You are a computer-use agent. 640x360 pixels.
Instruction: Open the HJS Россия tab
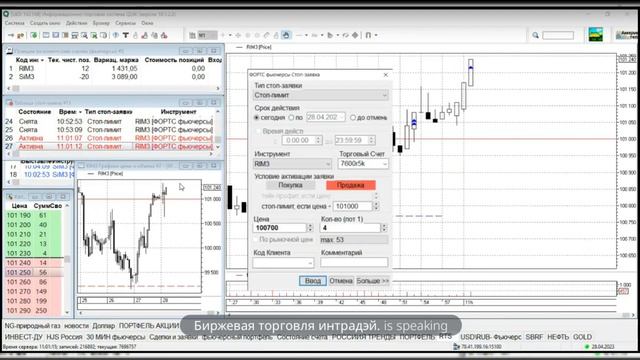pos(64,337)
